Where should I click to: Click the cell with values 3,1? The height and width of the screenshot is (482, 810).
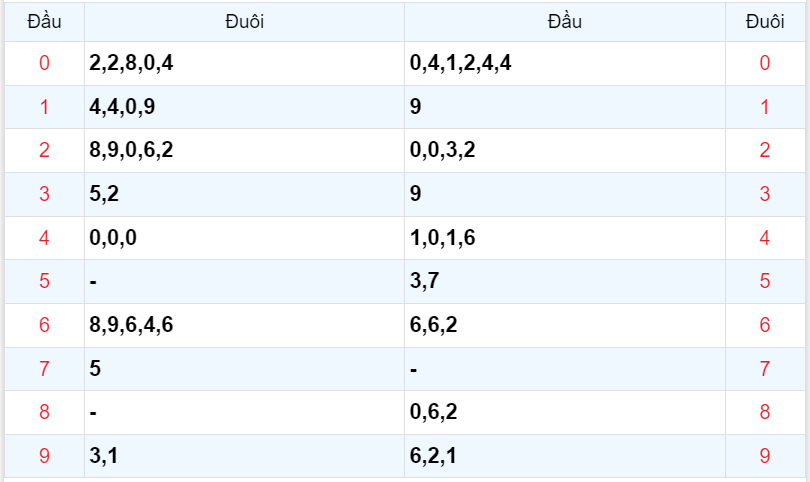coord(104,456)
